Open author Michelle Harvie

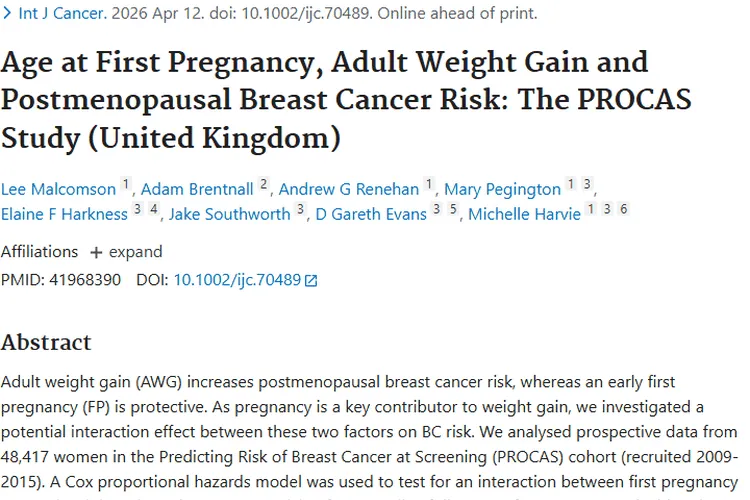(523, 214)
